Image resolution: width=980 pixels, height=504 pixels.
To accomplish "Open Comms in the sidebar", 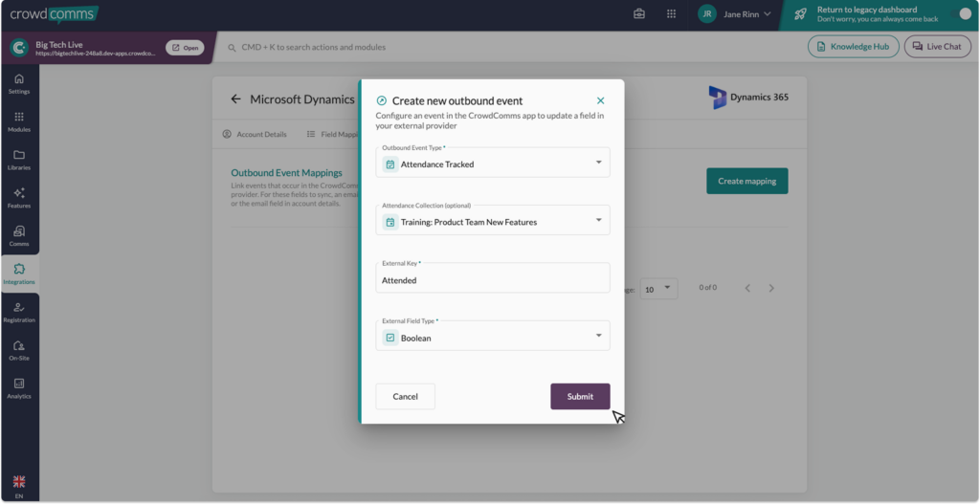I will 19,236.
